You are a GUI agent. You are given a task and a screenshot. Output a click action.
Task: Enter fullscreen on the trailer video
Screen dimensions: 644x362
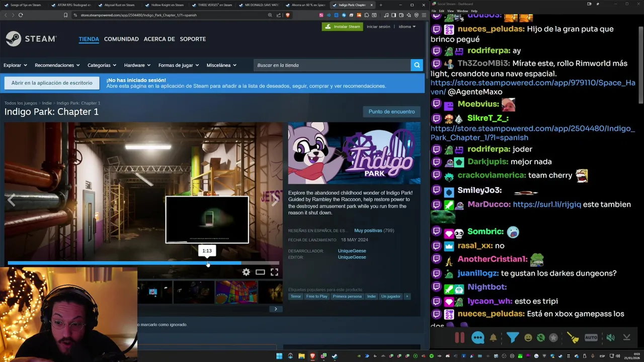click(x=274, y=272)
